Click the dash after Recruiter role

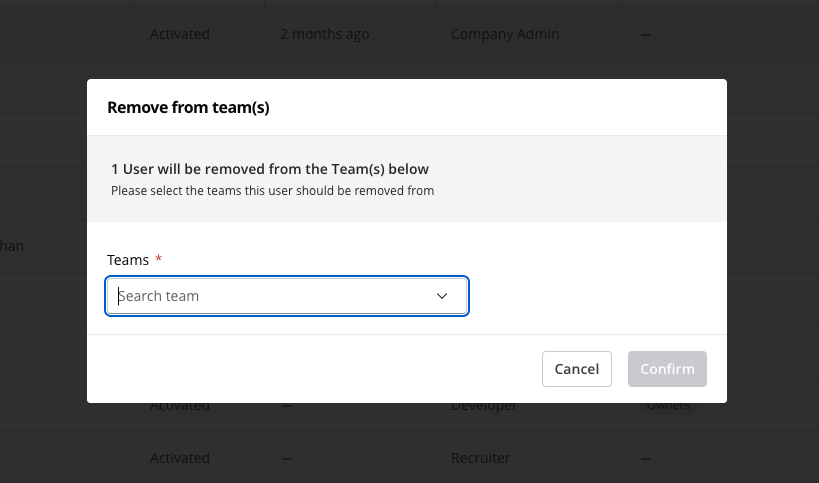[646, 458]
